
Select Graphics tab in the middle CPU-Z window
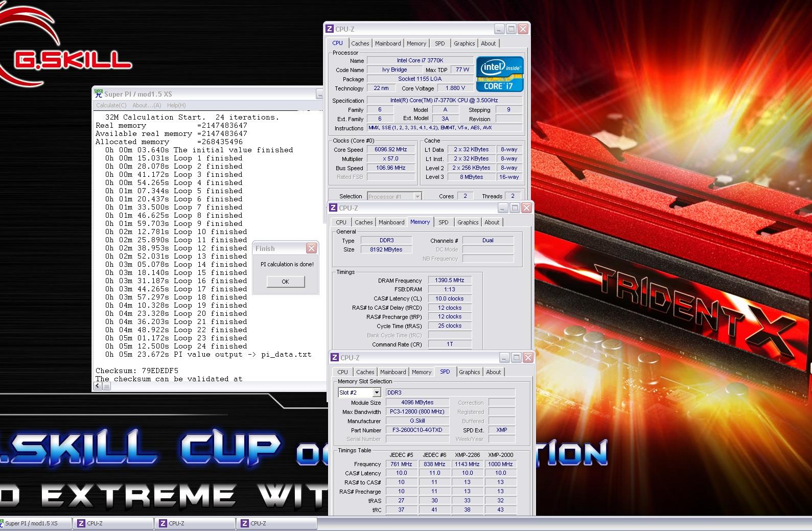(468, 222)
